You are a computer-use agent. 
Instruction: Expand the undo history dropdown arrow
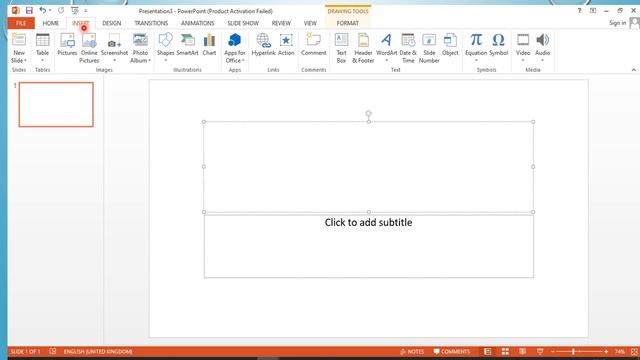50,10
